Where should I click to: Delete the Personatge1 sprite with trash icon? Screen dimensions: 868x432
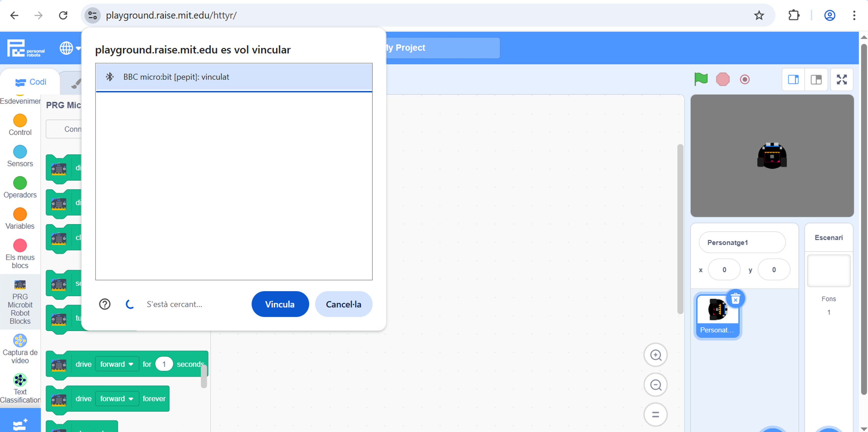tap(735, 299)
